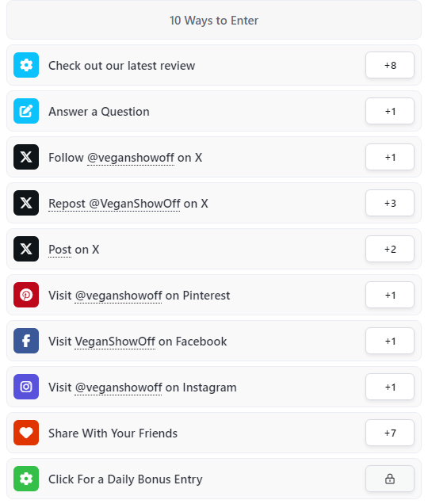
Task: Click the purple Instagram icon
Action: [x=26, y=387]
